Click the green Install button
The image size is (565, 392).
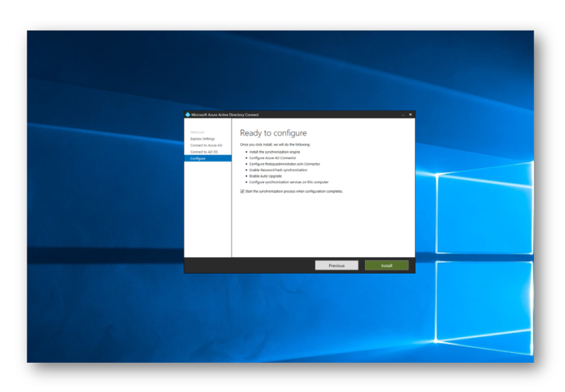coord(386,265)
